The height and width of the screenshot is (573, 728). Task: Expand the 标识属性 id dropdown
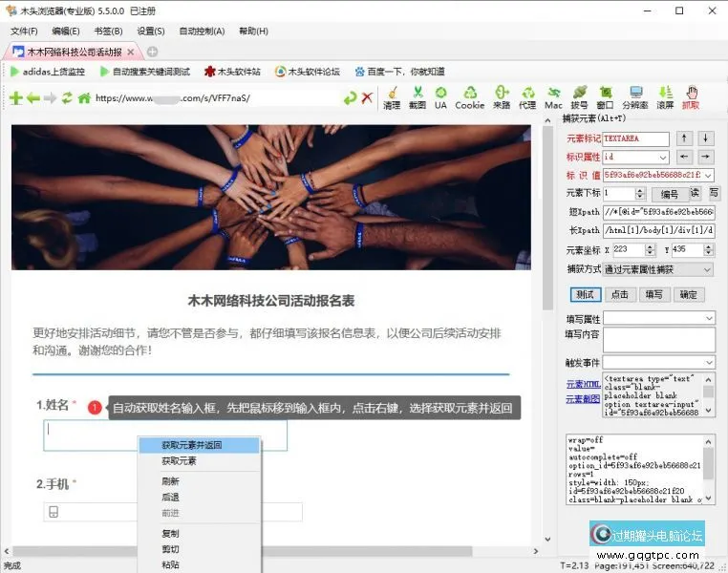coord(663,158)
